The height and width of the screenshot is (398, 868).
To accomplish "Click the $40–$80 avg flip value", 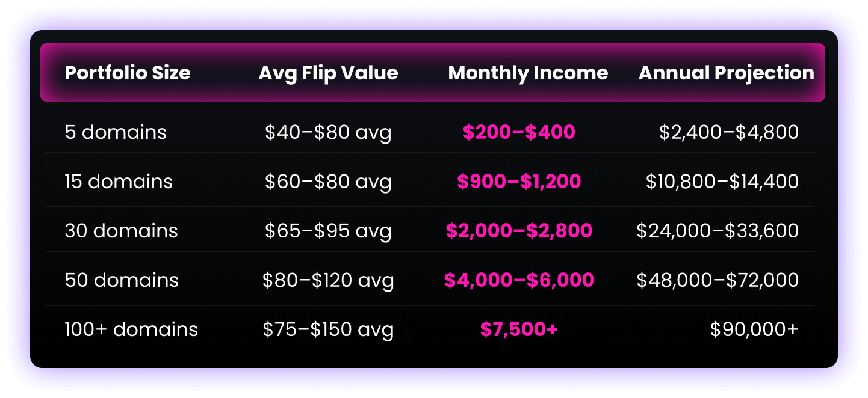I will coord(328,132).
